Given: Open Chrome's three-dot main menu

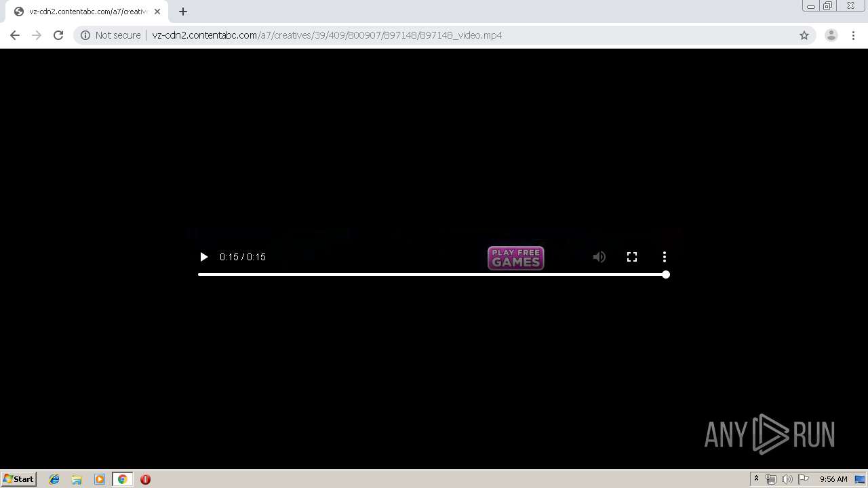Looking at the screenshot, I should [854, 35].
